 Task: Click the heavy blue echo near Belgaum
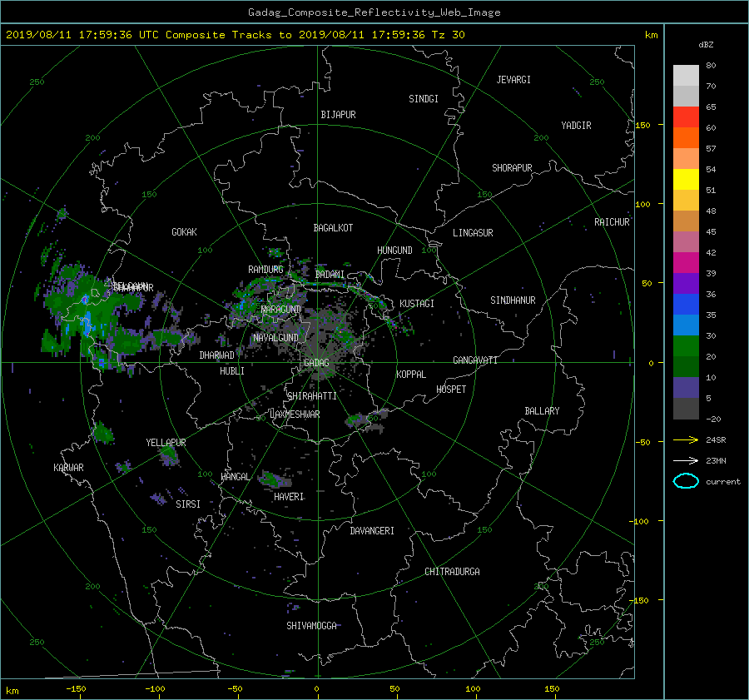pos(87,324)
